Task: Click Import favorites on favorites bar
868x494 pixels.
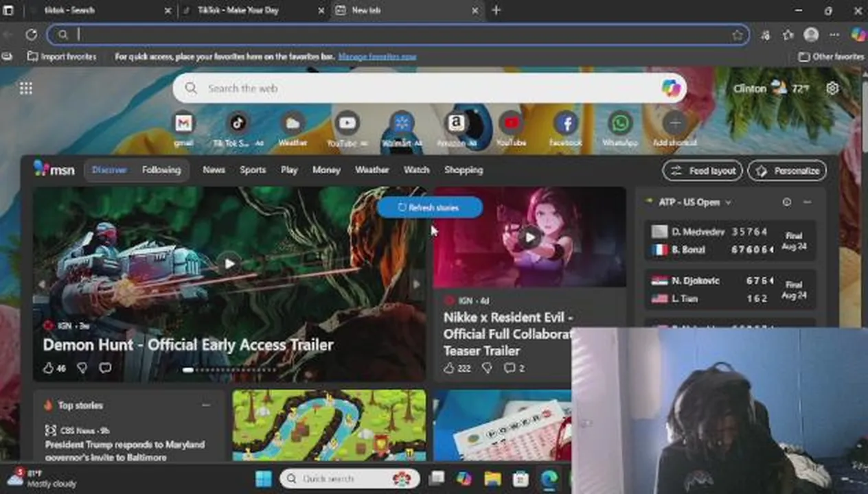Action: [x=62, y=57]
